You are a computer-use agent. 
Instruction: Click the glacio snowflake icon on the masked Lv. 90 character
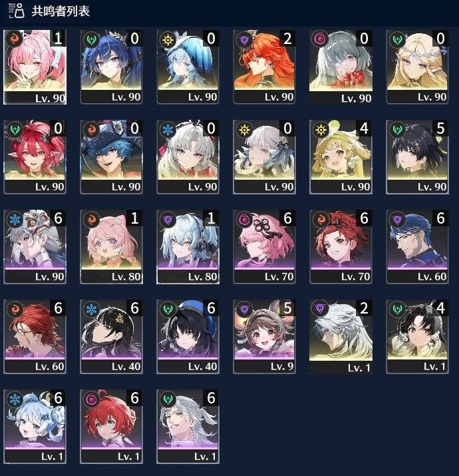[x=15, y=219]
